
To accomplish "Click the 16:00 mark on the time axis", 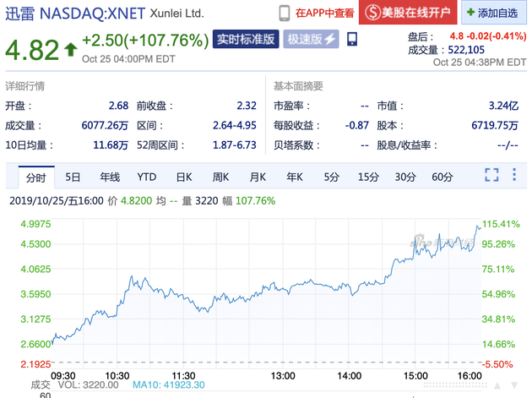I will pos(470,374).
